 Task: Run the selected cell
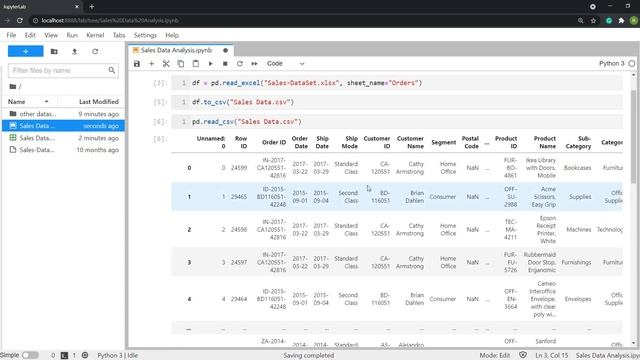(x=210, y=64)
